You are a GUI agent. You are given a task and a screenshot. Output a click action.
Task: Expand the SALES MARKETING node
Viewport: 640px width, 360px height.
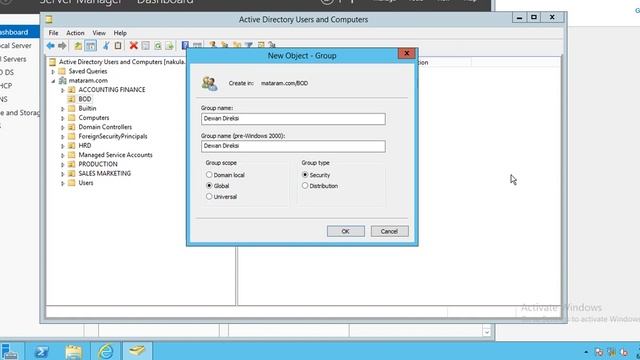[62, 174]
